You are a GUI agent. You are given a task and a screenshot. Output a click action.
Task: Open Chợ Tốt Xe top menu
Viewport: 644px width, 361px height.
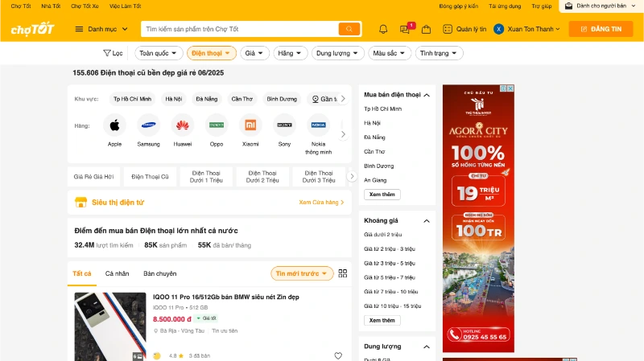click(x=85, y=6)
